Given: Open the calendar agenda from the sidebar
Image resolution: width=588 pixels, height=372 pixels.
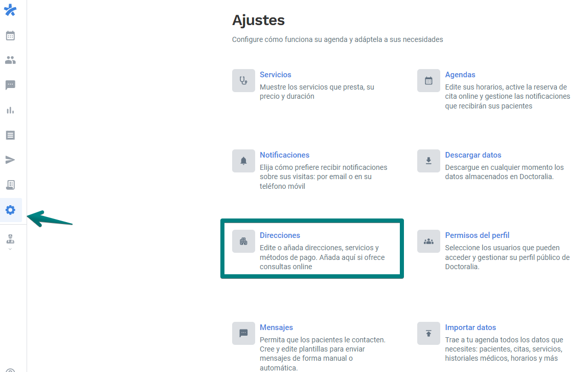Looking at the screenshot, I should click(10, 35).
